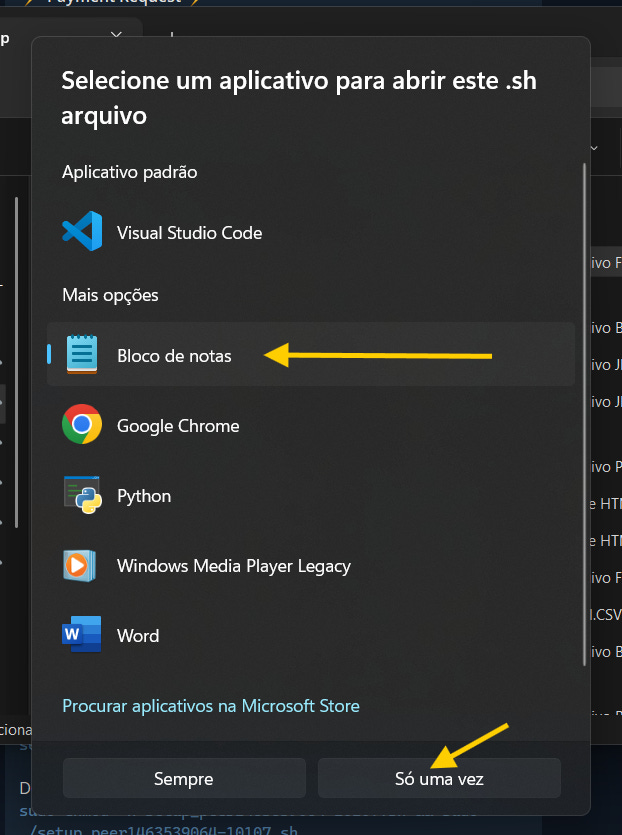
Task: Open Procurar aplicativos na Microsoft Store link
Action: point(211,706)
